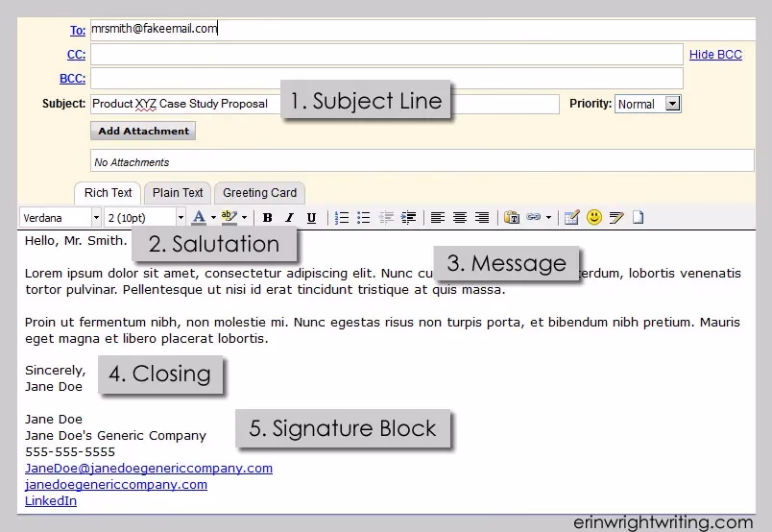
Task: Insert a bulleted list
Action: click(x=363, y=218)
